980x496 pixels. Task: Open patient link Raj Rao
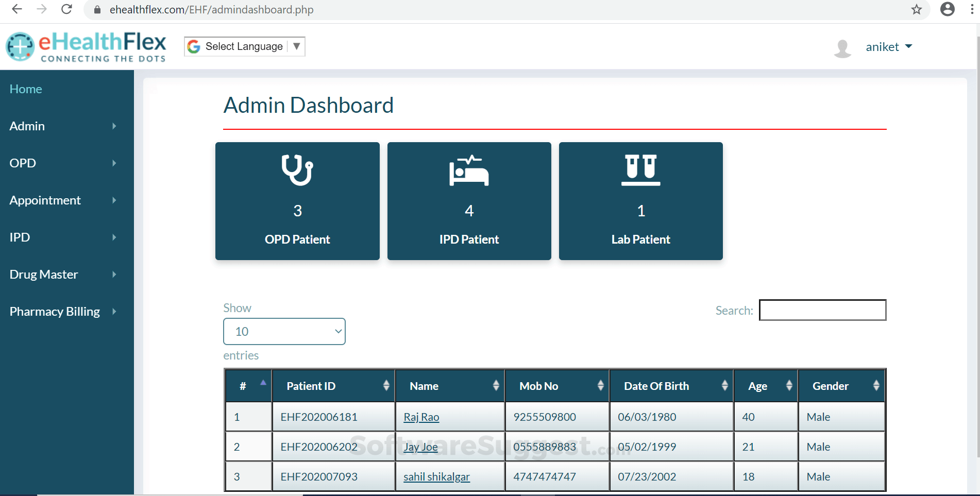tap(420, 417)
